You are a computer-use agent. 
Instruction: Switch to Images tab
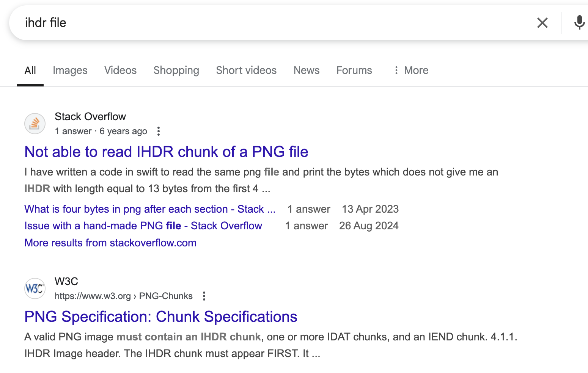[70, 71]
